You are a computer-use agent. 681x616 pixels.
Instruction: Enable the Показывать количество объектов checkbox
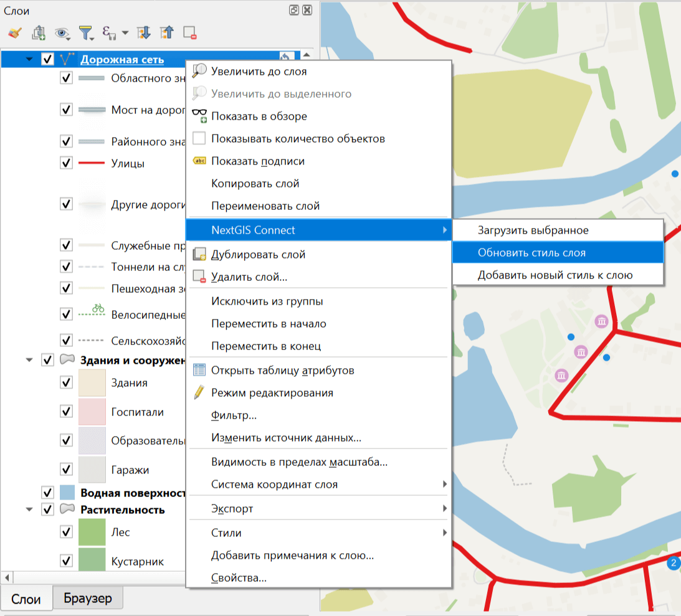click(199, 138)
